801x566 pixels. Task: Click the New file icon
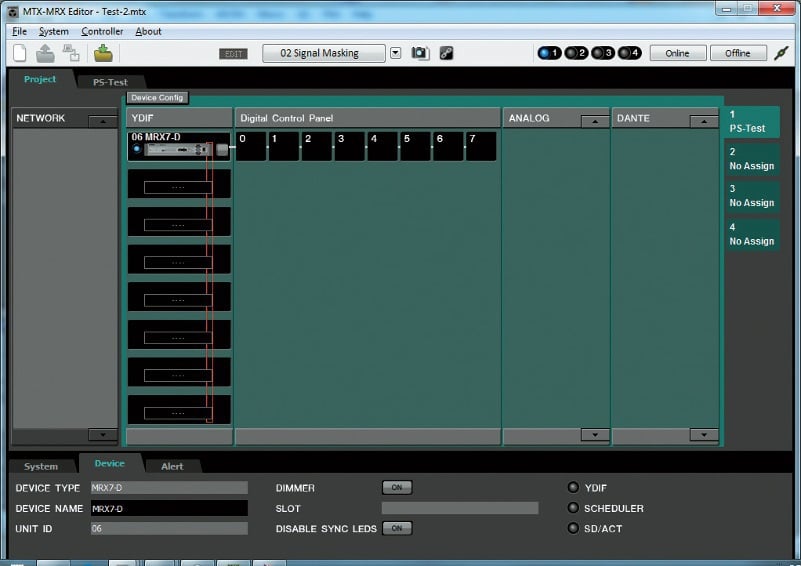point(20,54)
